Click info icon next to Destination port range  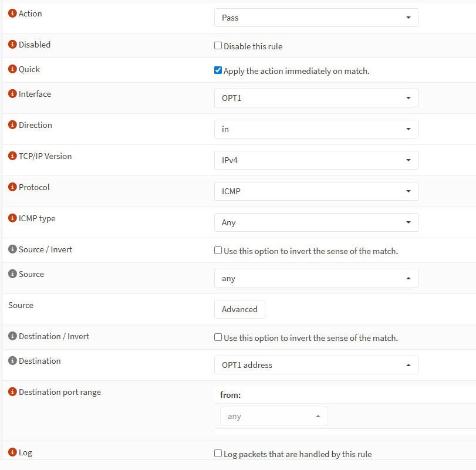click(12, 392)
